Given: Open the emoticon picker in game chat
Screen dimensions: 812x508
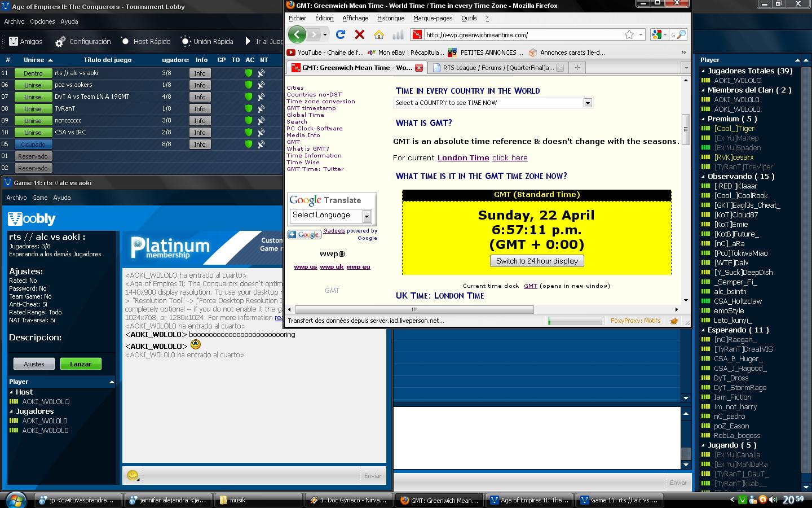Looking at the screenshot, I should 133,476.
